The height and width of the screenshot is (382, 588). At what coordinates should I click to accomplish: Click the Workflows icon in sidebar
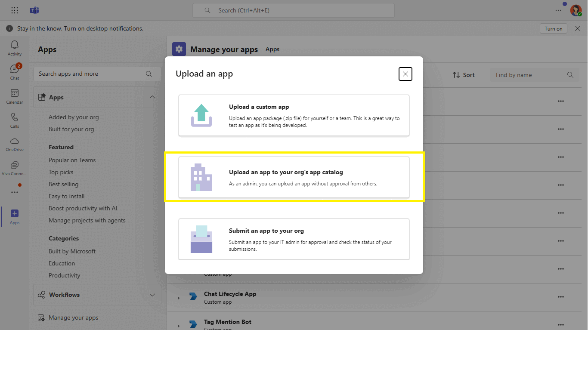coord(41,295)
